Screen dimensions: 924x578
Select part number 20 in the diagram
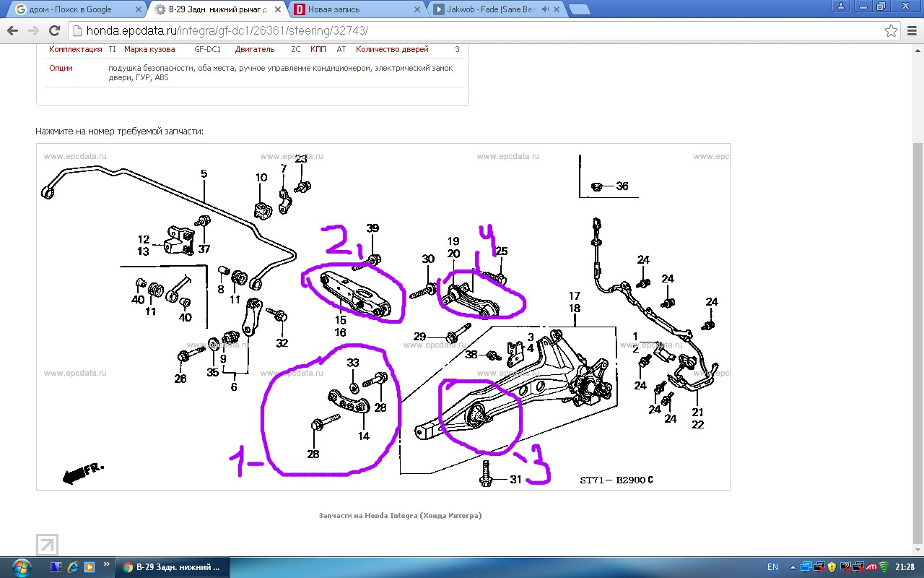tap(453, 254)
